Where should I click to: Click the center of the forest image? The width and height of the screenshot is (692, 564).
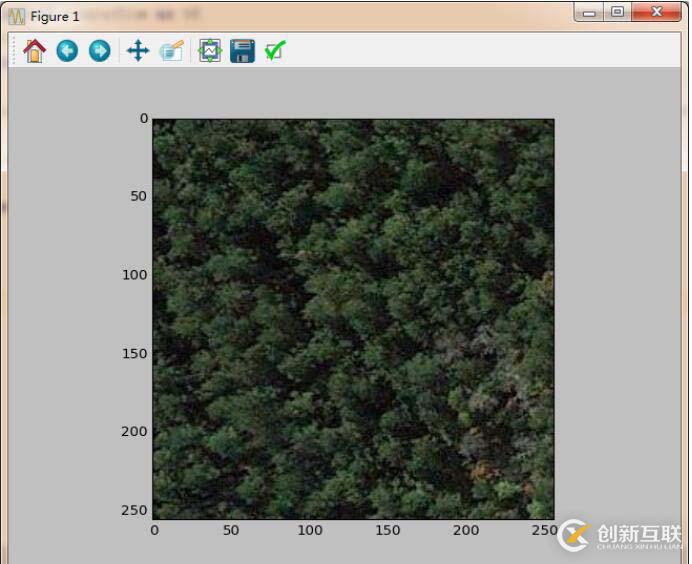coord(353,318)
